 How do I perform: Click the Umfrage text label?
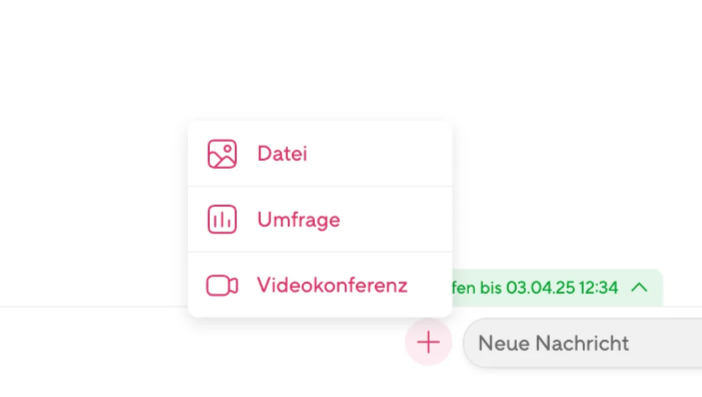(x=299, y=220)
